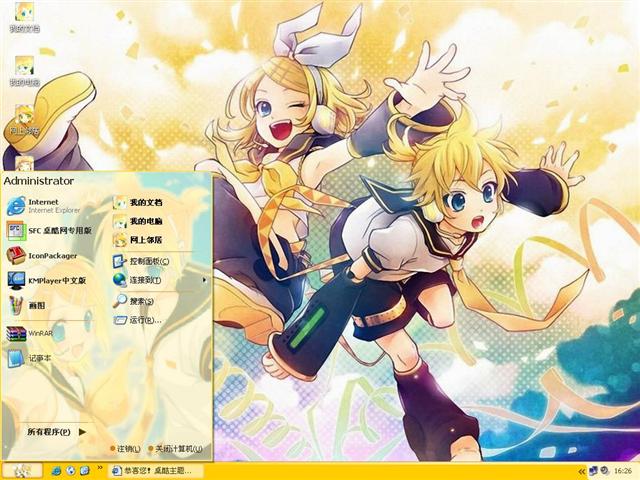Open 网上邻居 in the Start menu right column
Screen dimensions: 640x480
[x=138, y=240]
